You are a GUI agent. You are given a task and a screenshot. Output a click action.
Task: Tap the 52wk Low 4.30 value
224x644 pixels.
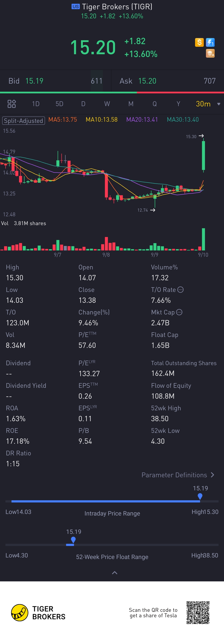pyautogui.click(x=158, y=441)
